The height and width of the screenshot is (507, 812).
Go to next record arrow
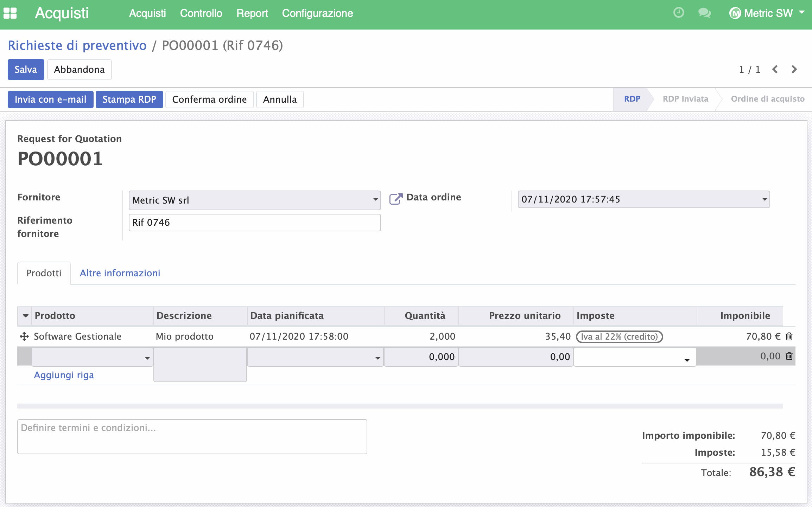[794, 69]
